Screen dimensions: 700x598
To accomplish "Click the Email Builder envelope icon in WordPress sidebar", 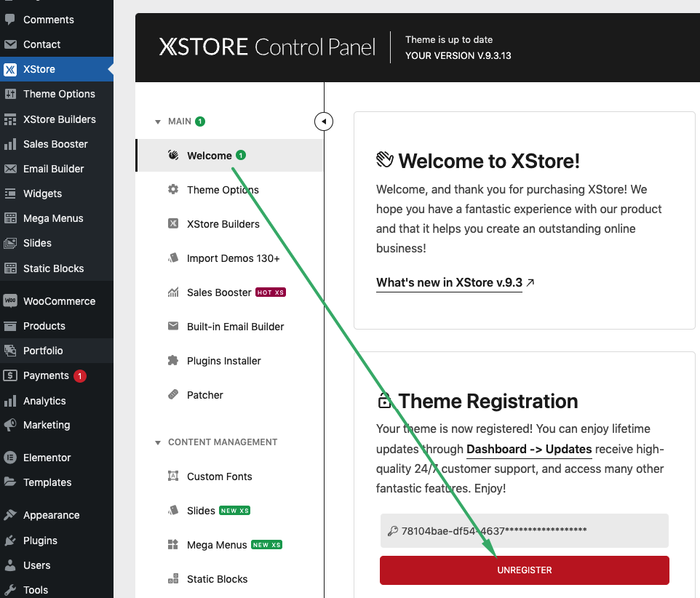I will (x=9, y=169).
